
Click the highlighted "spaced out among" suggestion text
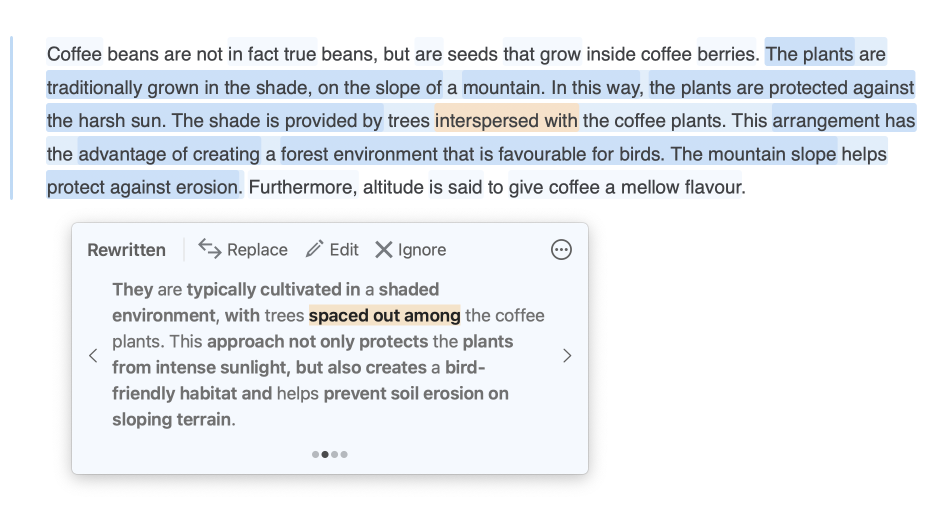384,315
